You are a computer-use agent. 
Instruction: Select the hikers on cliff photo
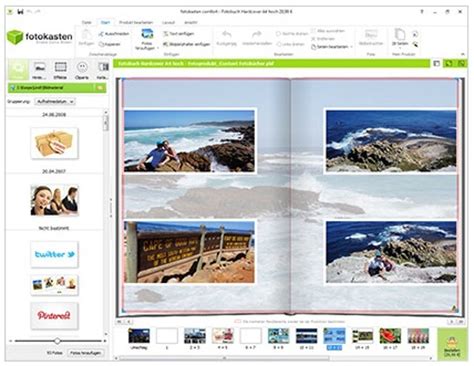point(391,252)
